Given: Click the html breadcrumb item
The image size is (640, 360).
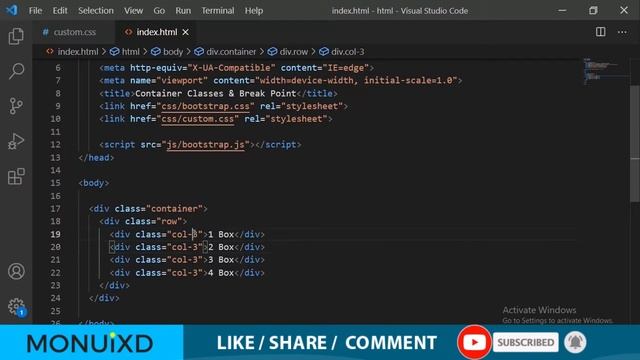Looking at the screenshot, I should point(125,52).
